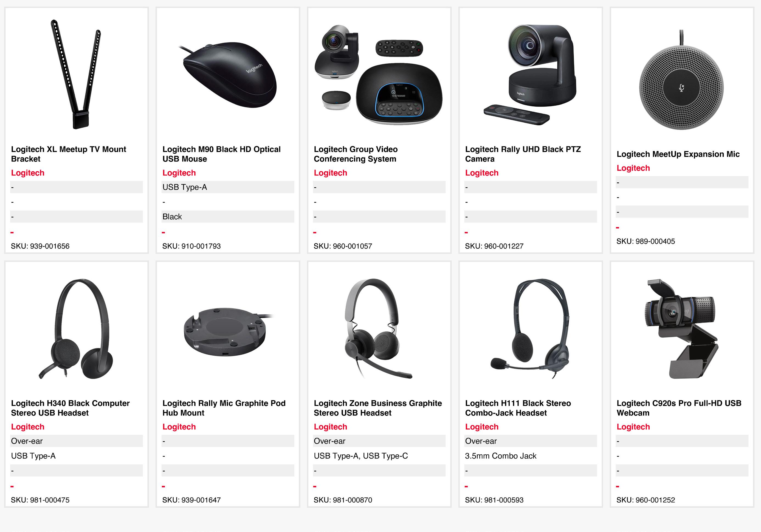
Task: Open the Logitech Zone Business Graphite headset title
Action: point(378,408)
